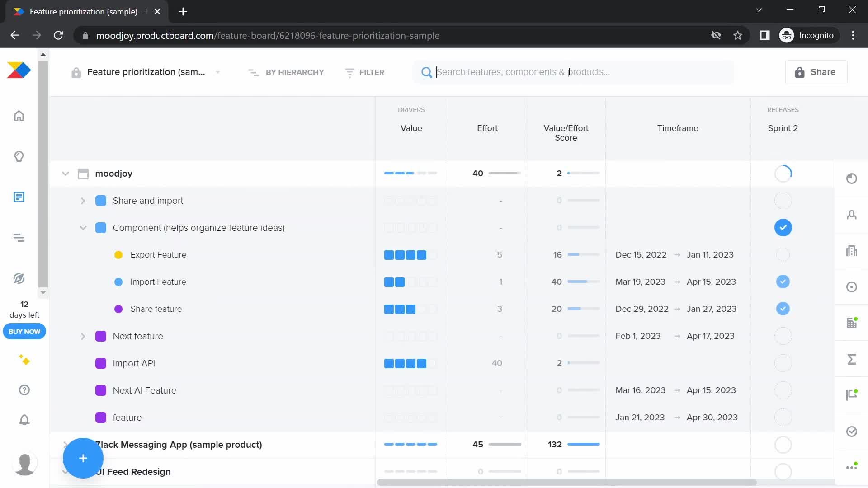Expand the Share and import component

click(83, 201)
